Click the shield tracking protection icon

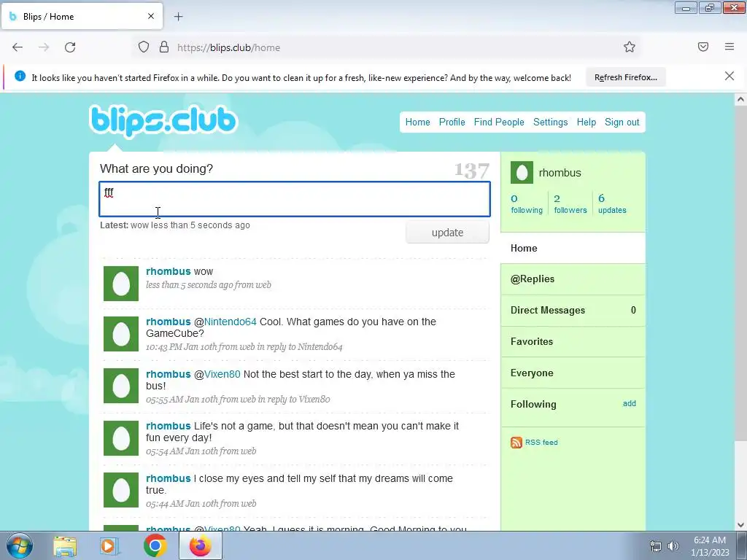[x=144, y=47]
